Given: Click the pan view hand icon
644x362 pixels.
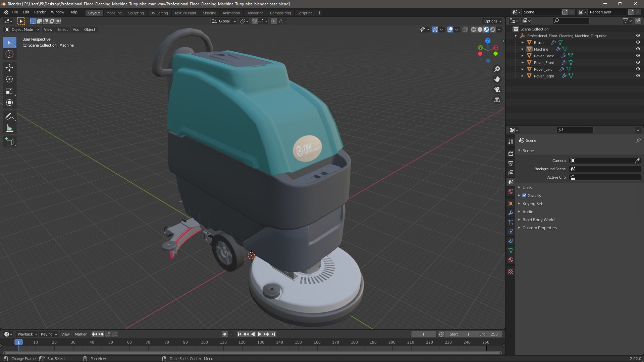Looking at the screenshot, I should [497, 79].
